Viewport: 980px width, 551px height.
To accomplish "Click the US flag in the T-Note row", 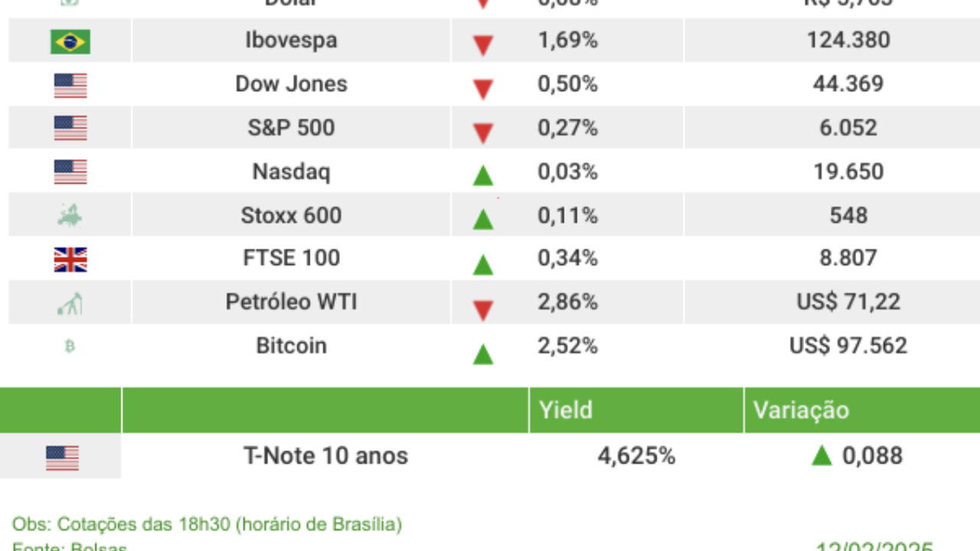I will point(62,458).
